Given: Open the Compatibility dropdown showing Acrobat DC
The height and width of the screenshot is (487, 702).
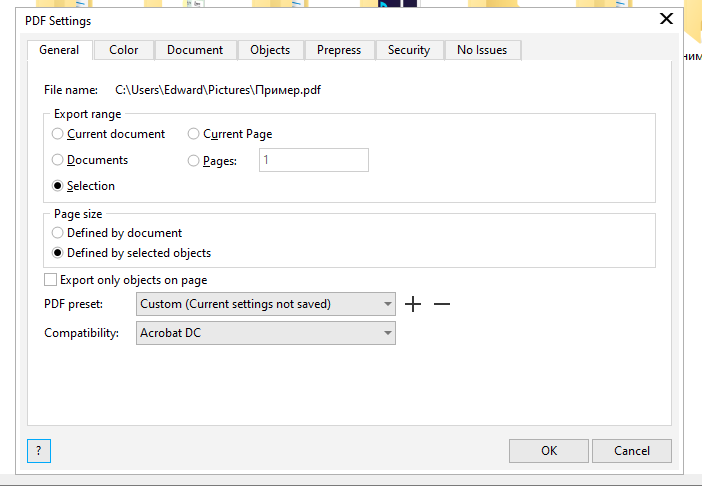Looking at the screenshot, I should tap(266, 333).
